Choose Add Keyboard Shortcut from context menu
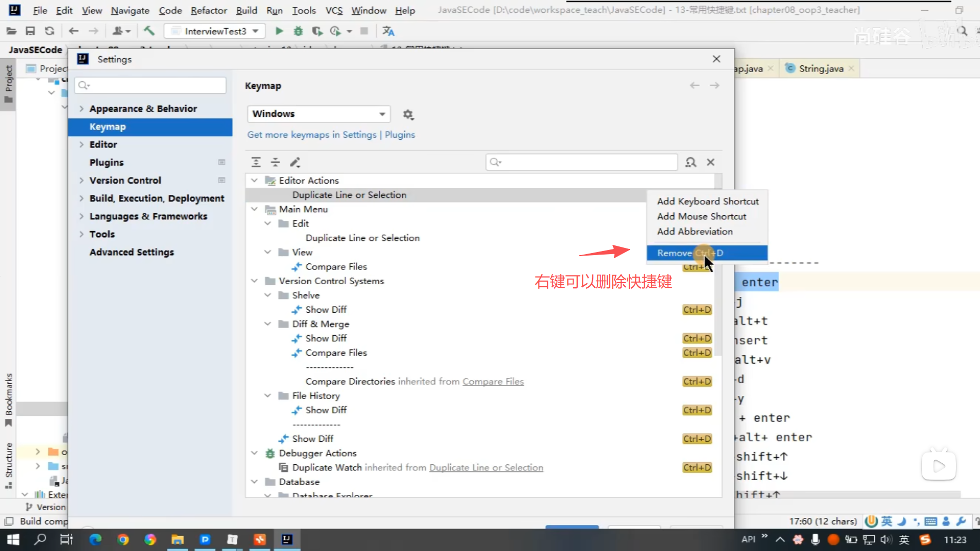The height and width of the screenshot is (551, 980). (x=707, y=202)
